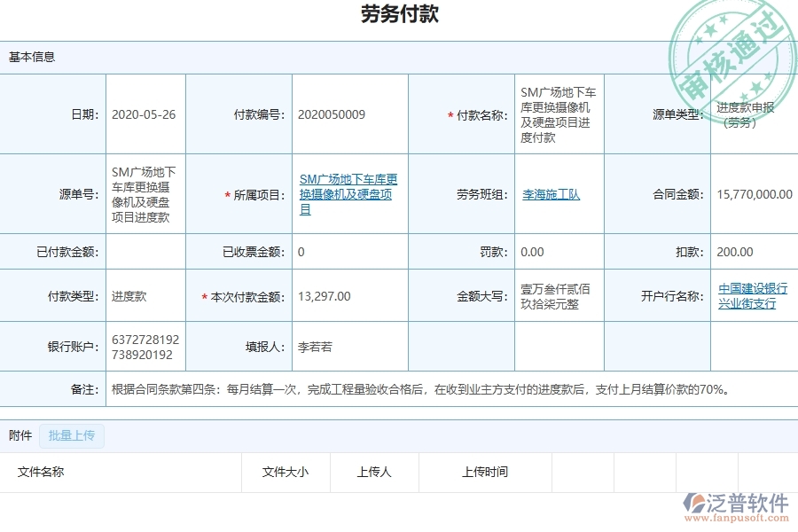This screenshot has height=532, width=798.
Task: Click the 劳务付款 page title
Action: pyautogui.click(x=398, y=14)
